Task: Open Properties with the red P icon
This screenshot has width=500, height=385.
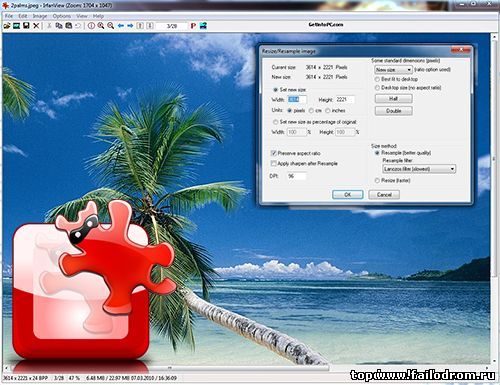Action: point(193,26)
